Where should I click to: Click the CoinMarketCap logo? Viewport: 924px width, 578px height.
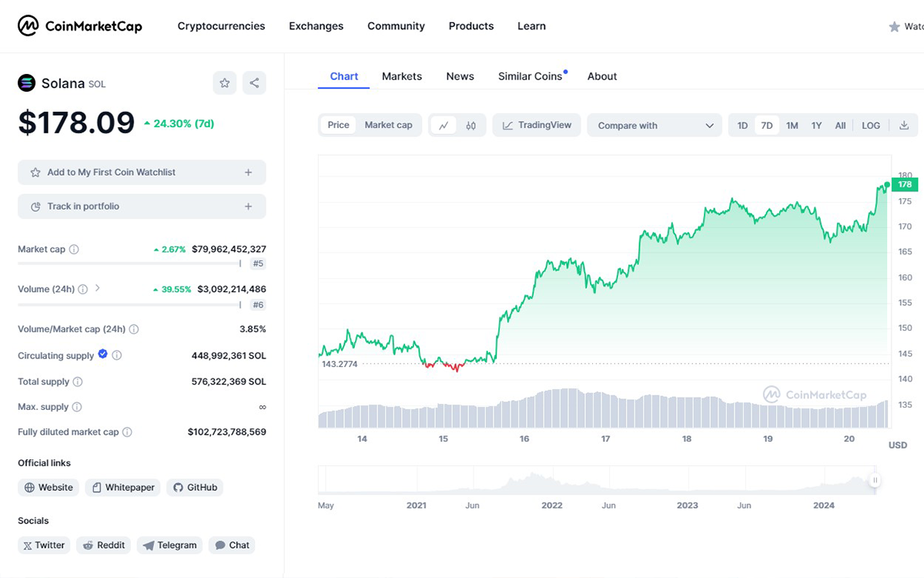coord(80,26)
